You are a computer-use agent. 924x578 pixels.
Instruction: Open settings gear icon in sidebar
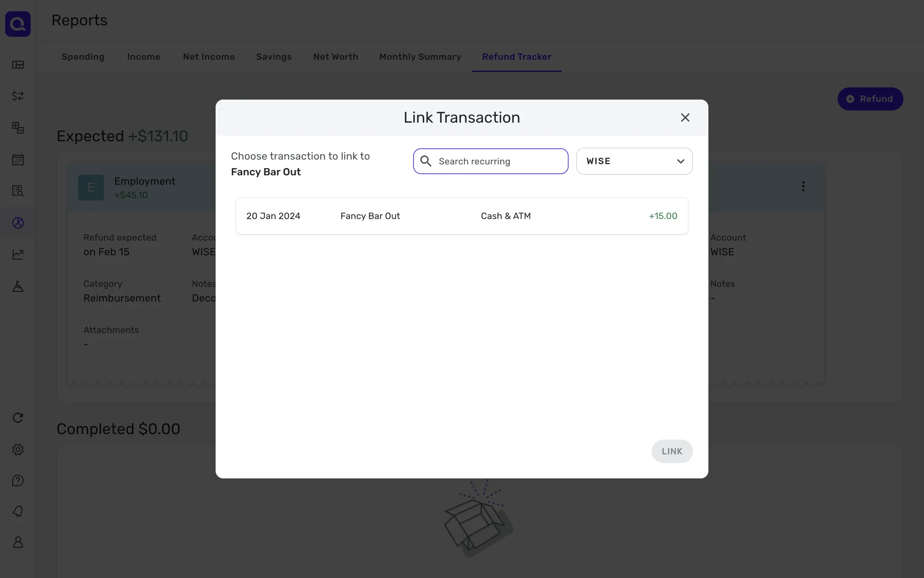click(18, 449)
